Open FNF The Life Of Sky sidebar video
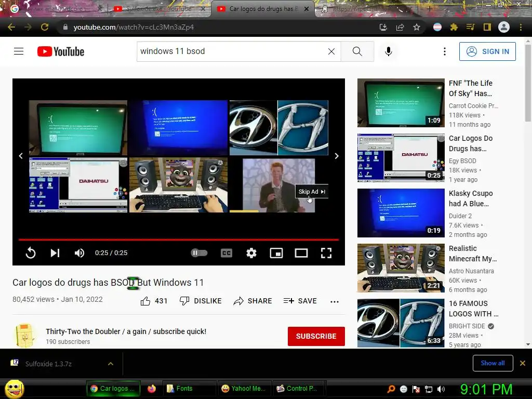Image resolution: width=532 pixels, height=399 pixels. click(x=401, y=103)
